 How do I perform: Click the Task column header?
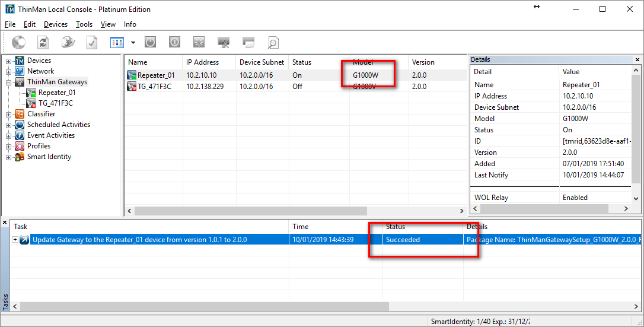(149, 226)
